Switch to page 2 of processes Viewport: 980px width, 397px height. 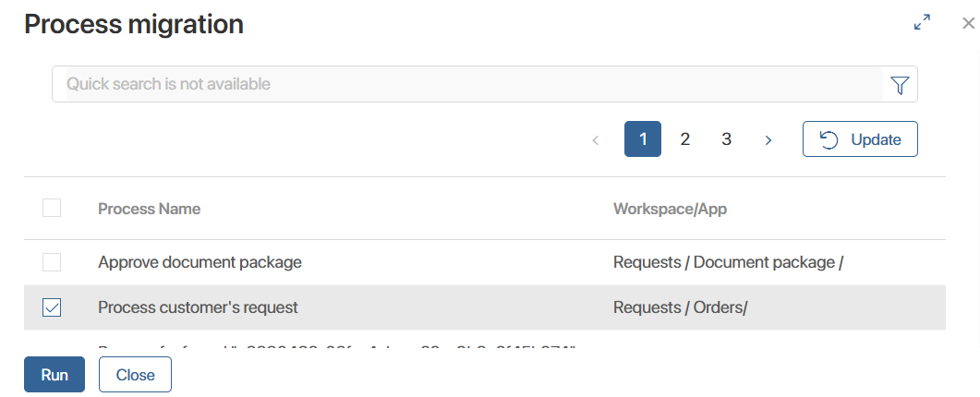click(x=685, y=139)
